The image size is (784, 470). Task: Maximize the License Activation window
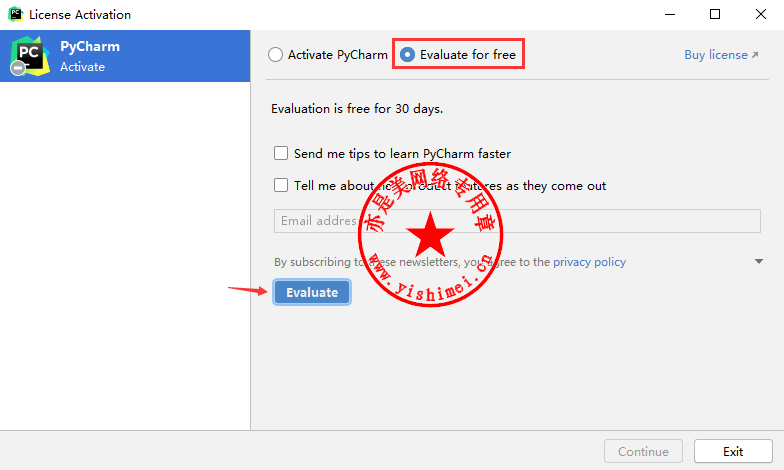[715, 14]
